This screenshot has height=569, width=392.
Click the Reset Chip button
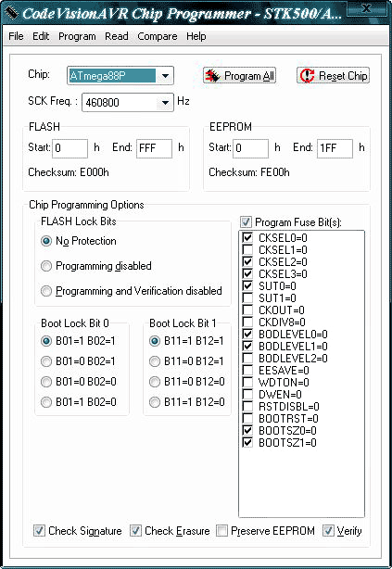tap(334, 75)
